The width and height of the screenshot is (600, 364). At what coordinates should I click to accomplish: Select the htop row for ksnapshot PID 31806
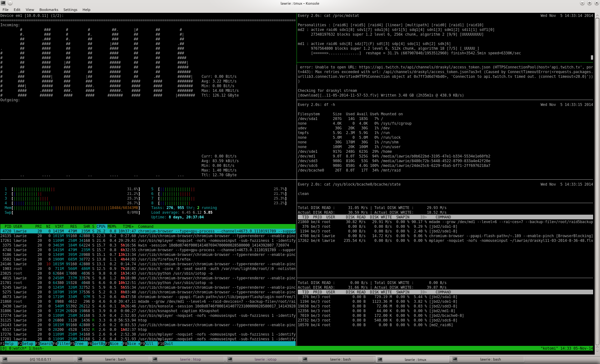point(148,311)
